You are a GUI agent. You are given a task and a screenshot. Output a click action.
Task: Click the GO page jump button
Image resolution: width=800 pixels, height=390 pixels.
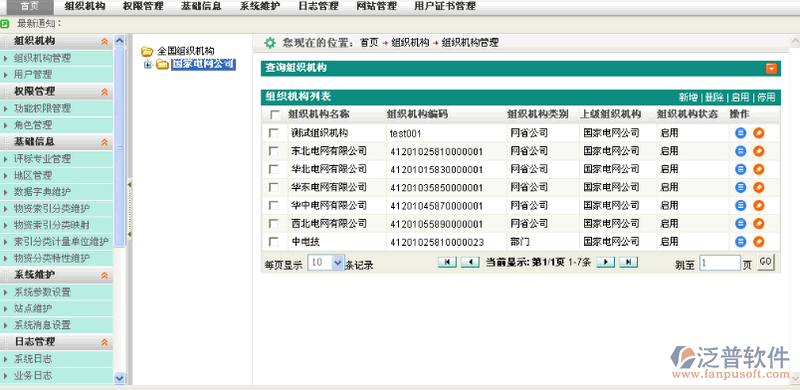(765, 262)
